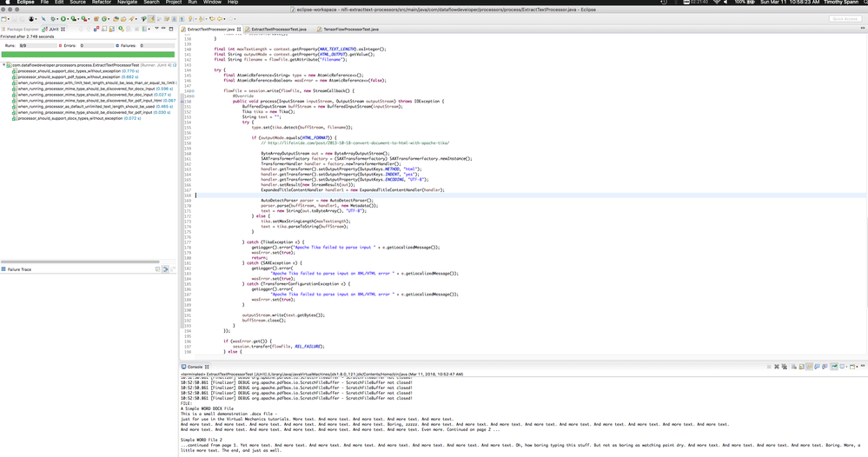Open the Open Console dropdown arrow
Viewport: 868px width, 457px height.
point(857,367)
